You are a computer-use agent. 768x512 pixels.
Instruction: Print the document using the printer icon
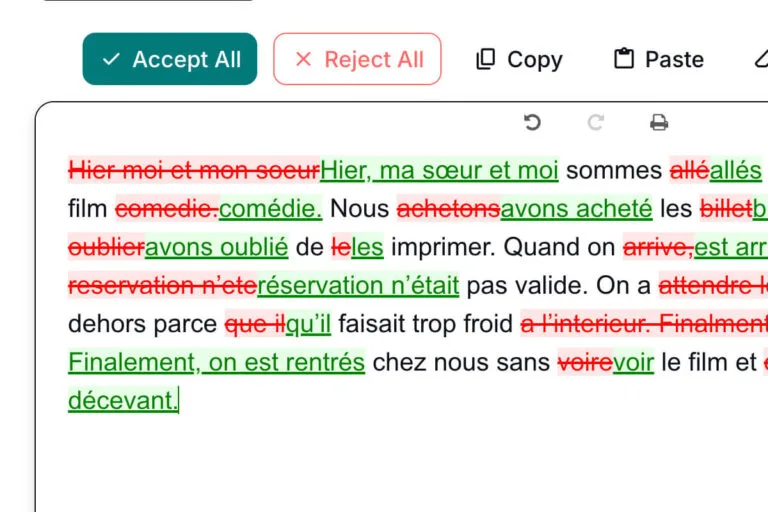click(658, 123)
